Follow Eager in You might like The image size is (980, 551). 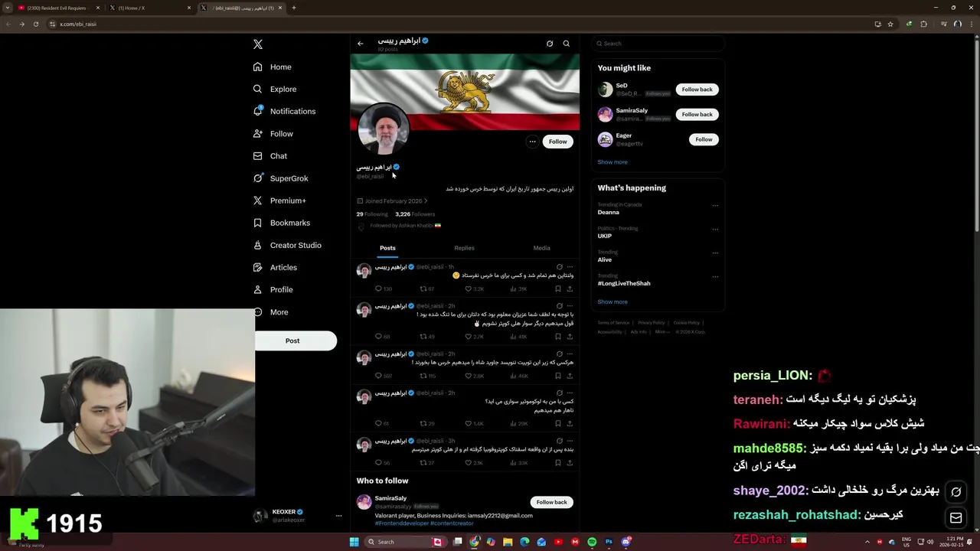[x=704, y=139]
